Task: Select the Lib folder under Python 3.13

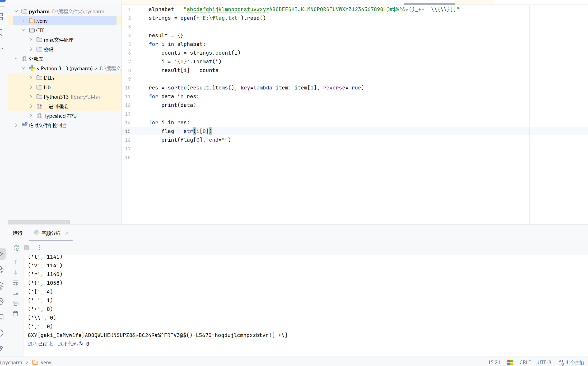Action: point(47,87)
